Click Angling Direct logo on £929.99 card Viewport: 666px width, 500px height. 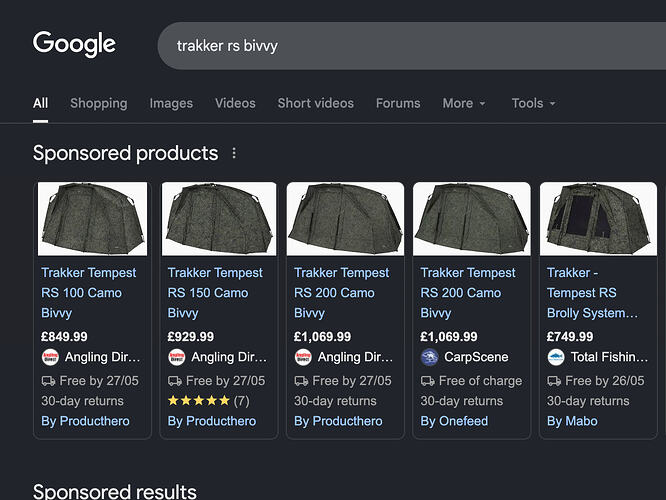coord(177,357)
